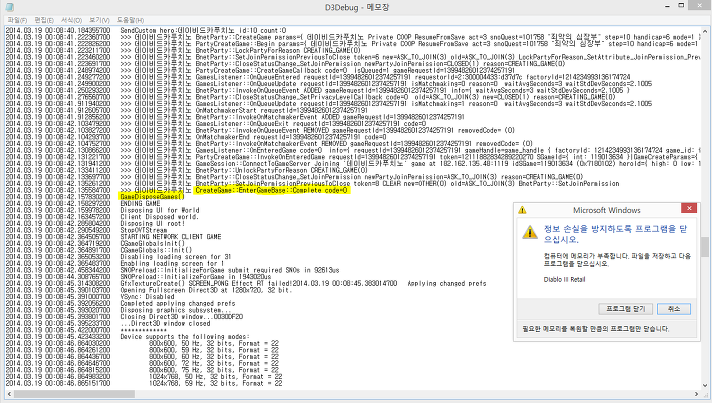
Task: Click the 800x600, 50 Hz mode line
Action: pyautogui.click(x=214, y=344)
